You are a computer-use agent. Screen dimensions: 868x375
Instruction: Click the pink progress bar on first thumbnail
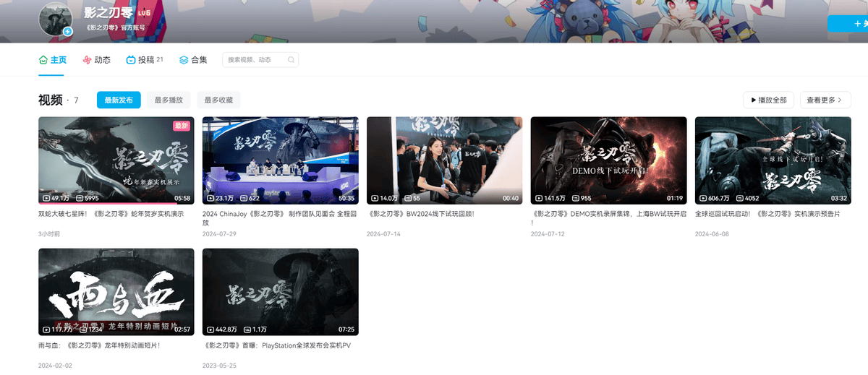109,204
